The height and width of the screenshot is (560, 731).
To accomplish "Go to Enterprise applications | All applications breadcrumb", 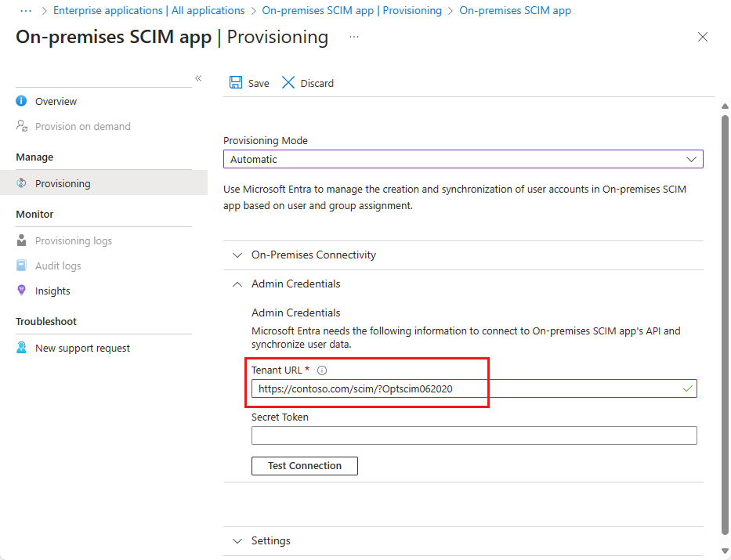I will (149, 10).
